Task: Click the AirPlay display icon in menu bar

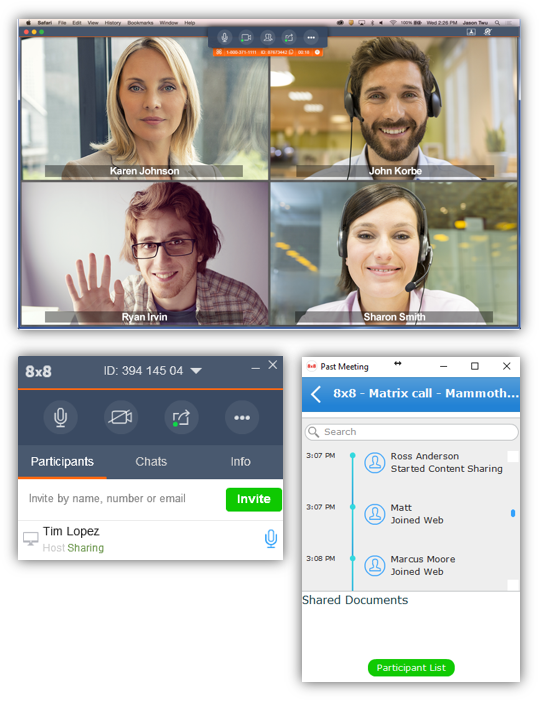Action: click(362, 23)
